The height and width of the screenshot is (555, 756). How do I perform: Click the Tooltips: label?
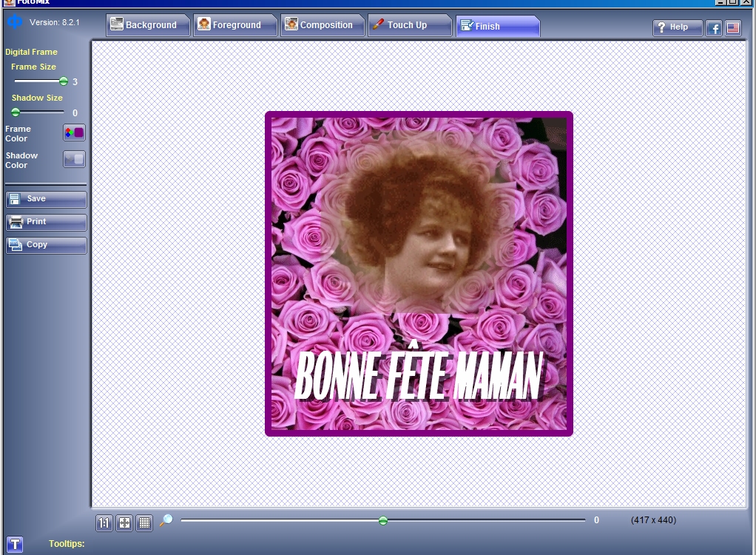[x=67, y=543]
